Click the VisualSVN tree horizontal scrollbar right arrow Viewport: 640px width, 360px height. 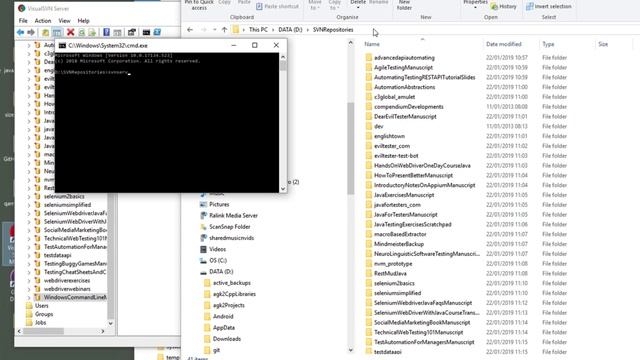(x=102, y=331)
